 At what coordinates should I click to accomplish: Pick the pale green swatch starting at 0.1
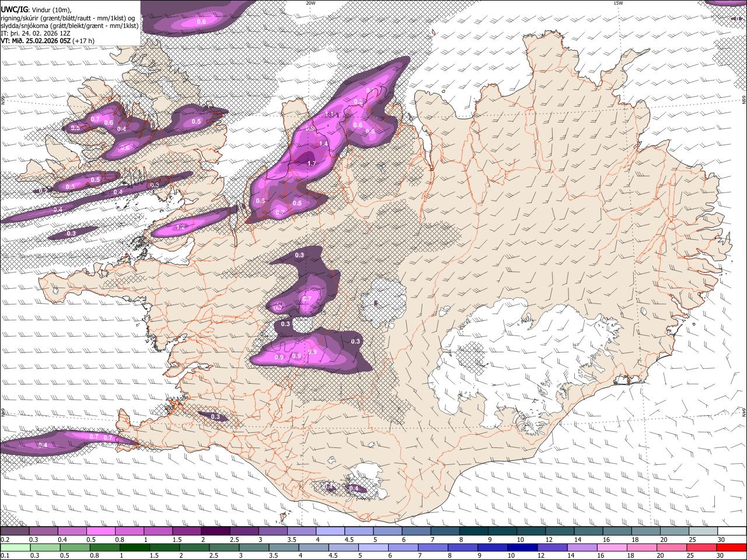click(15, 547)
